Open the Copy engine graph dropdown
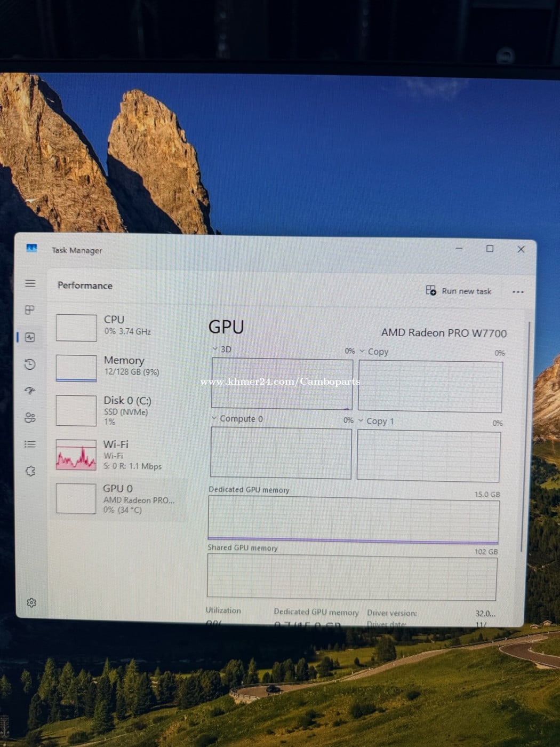Image resolution: width=560 pixels, height=747 pixels. 374,352
